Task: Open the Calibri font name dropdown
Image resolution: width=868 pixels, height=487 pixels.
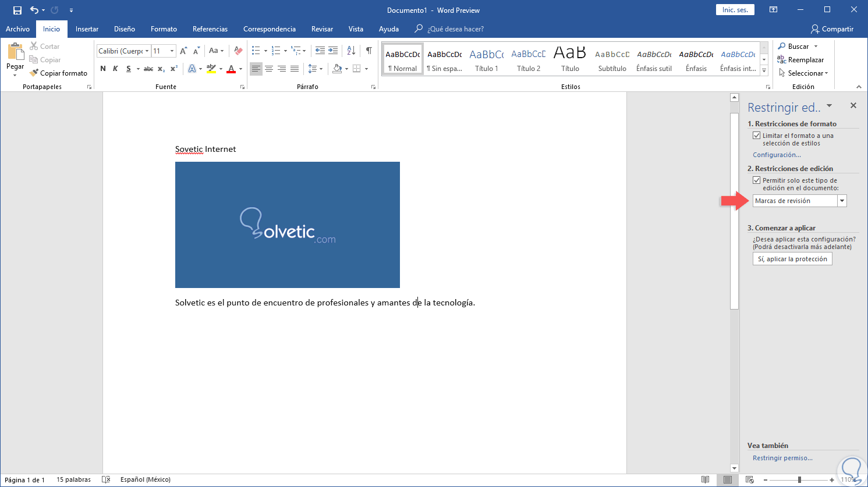Action: click(147, 51)
